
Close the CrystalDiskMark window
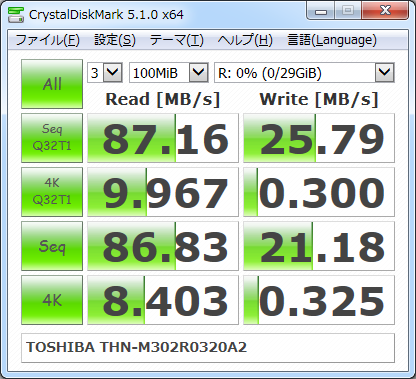pos(385,11)
